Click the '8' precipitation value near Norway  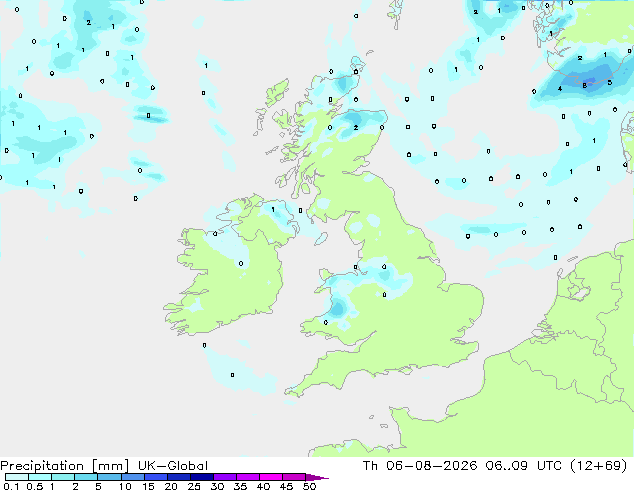[x=584, y=85]
